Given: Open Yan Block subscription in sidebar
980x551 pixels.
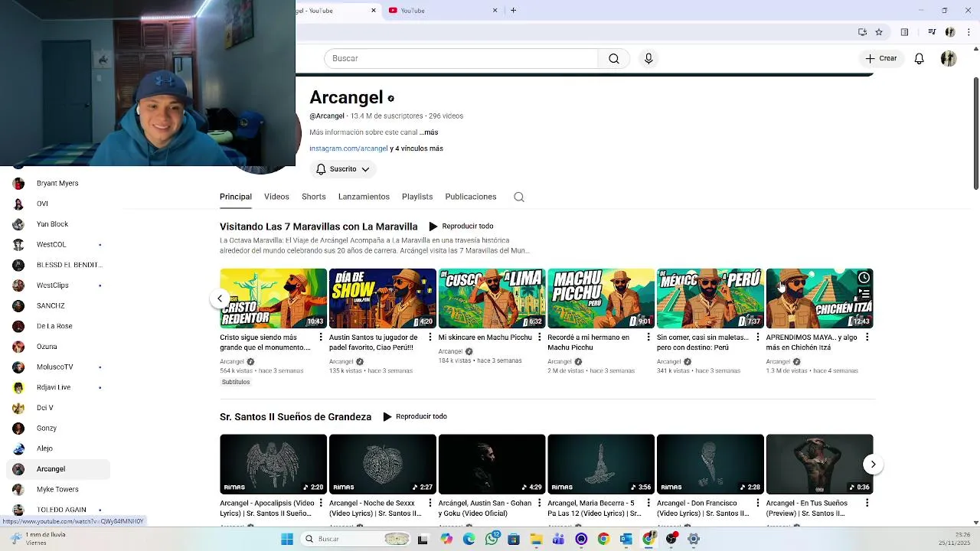Looking at the screenshot, I should click(57, 224).
